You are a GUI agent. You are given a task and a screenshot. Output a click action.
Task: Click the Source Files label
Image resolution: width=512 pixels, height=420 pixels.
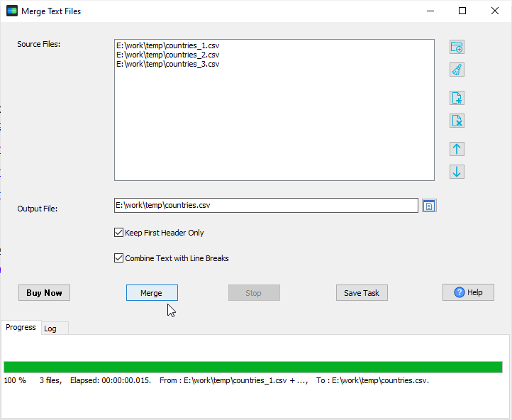(x=39, y=44)
